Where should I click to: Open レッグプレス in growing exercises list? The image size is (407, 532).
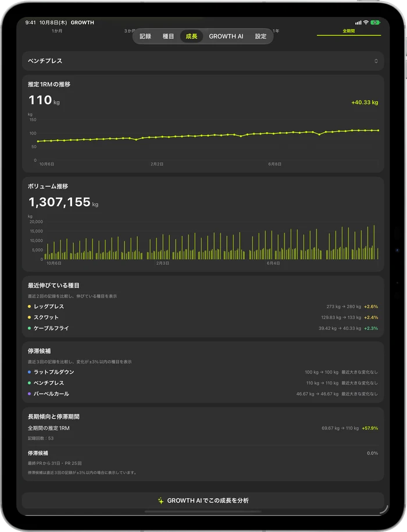[203, 306]
